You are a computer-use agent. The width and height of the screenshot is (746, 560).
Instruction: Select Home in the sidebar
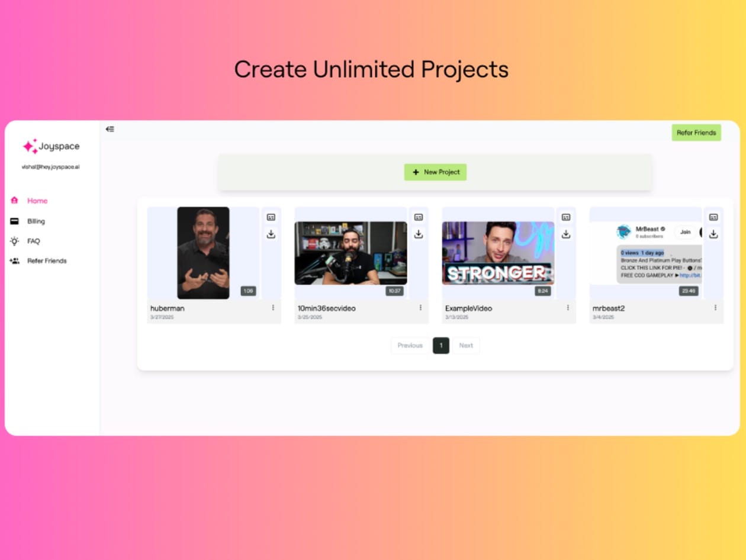click(x=37, y=201)
